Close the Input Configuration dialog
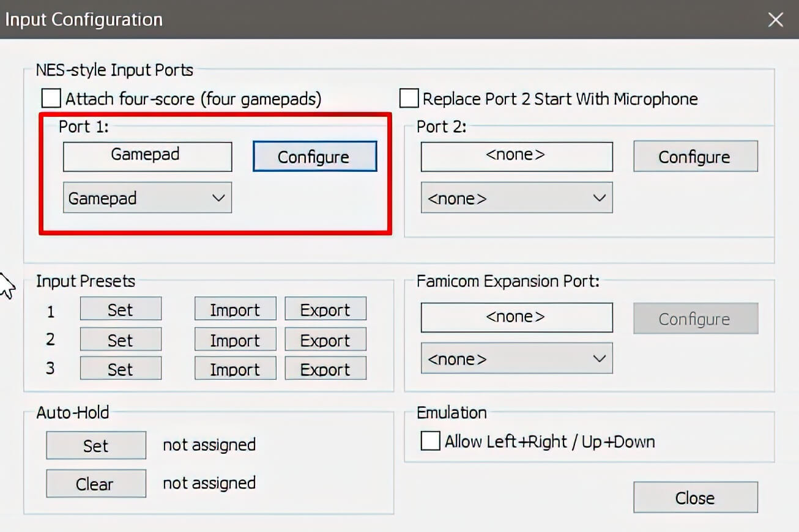 (695, 497)
